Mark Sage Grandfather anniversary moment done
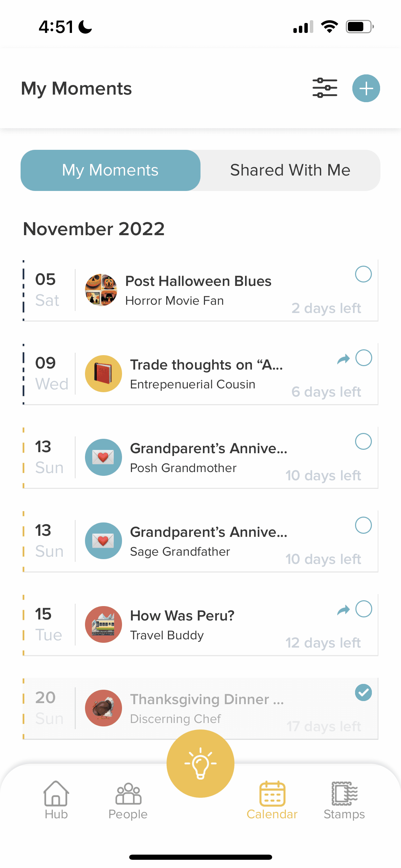This screenshot has height=868, width=401. click(363, 525)
